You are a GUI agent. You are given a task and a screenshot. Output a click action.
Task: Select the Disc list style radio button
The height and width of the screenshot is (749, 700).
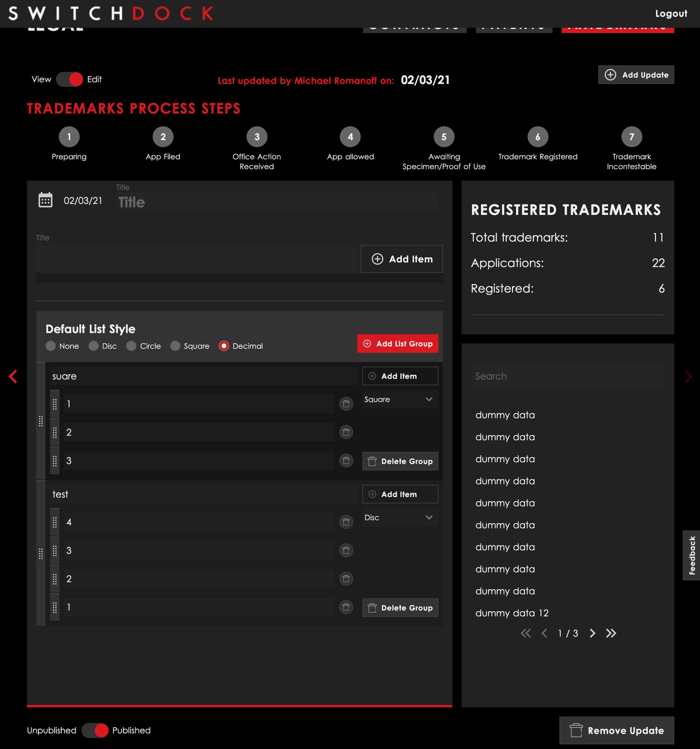[94, 346]
